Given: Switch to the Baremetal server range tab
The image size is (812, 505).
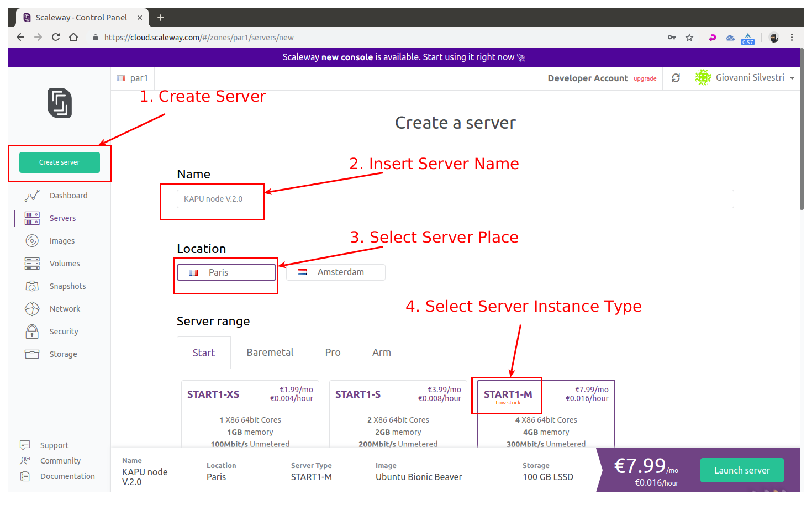Looking at the screenshot, I should pos(270,352).
